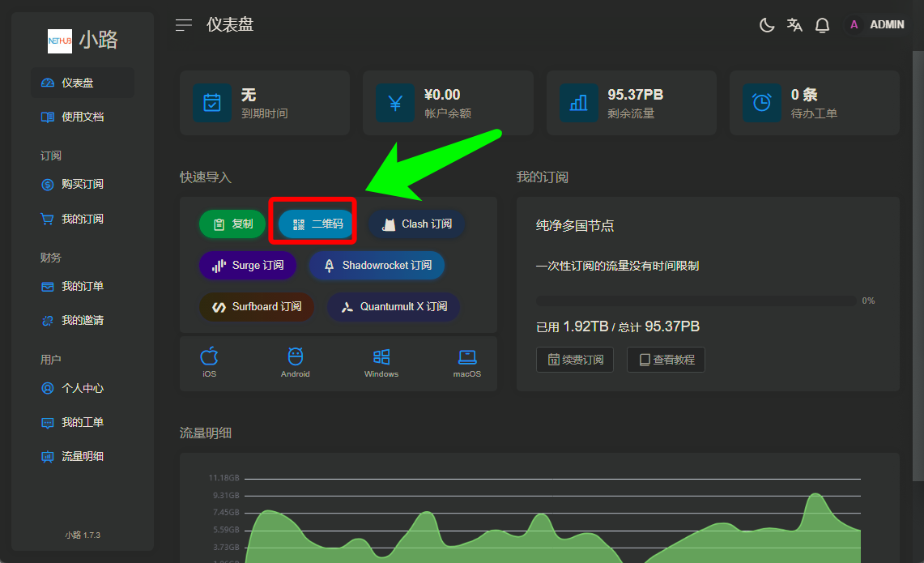Import the Surge 订阅 subscription
The image size is (924, 563).
click(248, 266)
